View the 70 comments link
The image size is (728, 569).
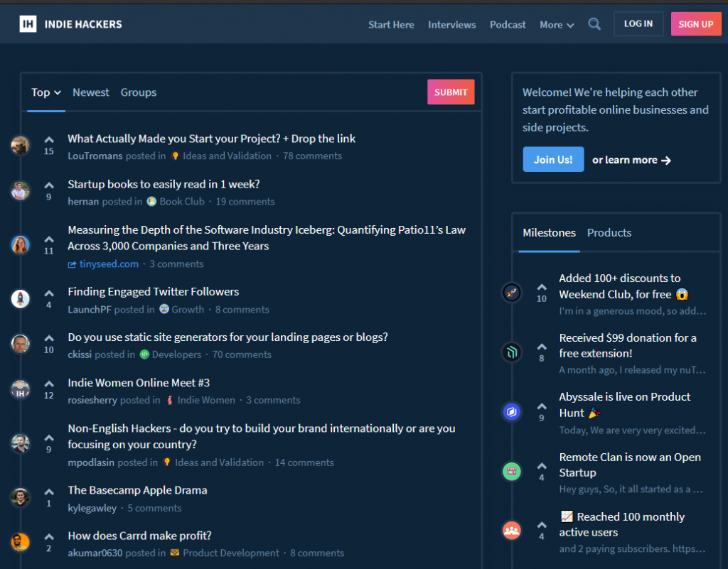pyautogui.click(x=242, y=354)
